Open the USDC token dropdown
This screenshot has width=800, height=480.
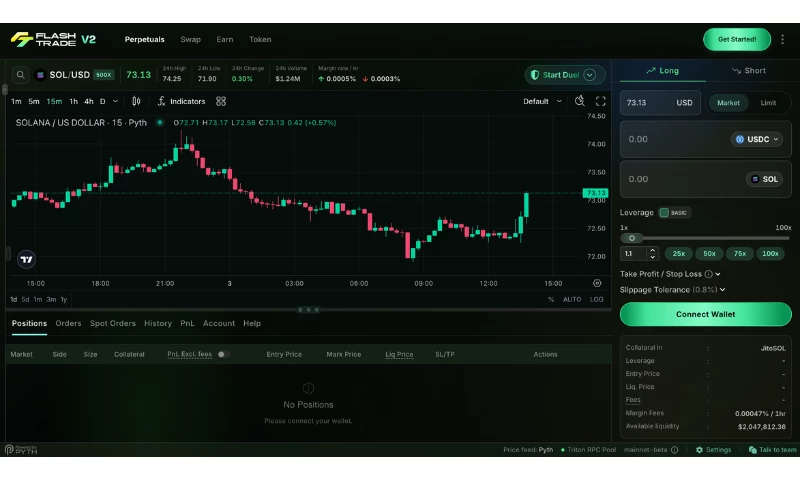tap(757, 139)
